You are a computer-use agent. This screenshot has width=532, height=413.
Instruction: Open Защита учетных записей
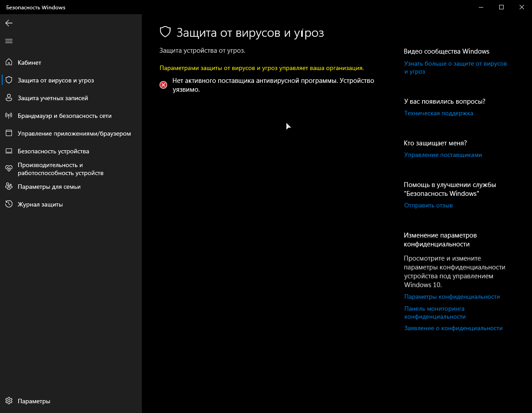[71, 98]
